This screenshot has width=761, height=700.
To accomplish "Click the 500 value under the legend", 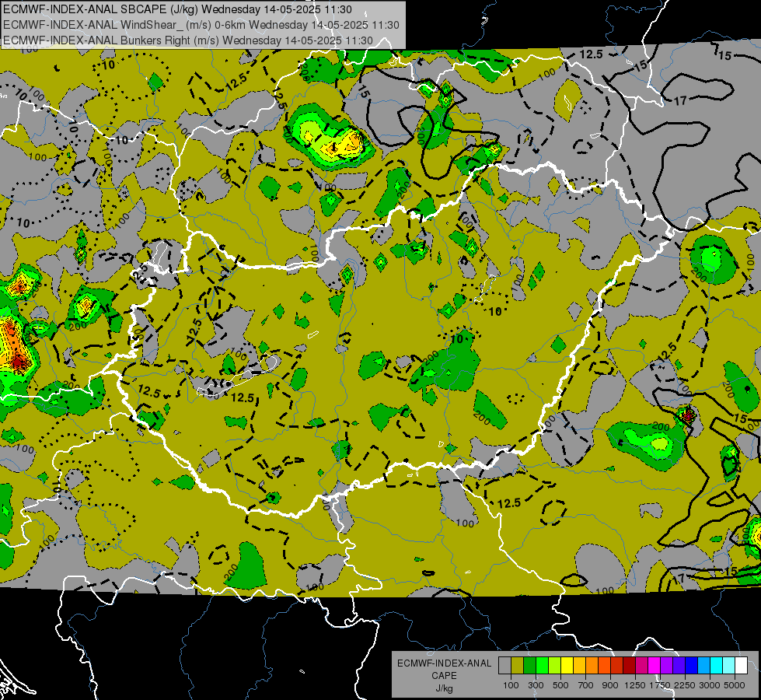I will pos(560,685).
